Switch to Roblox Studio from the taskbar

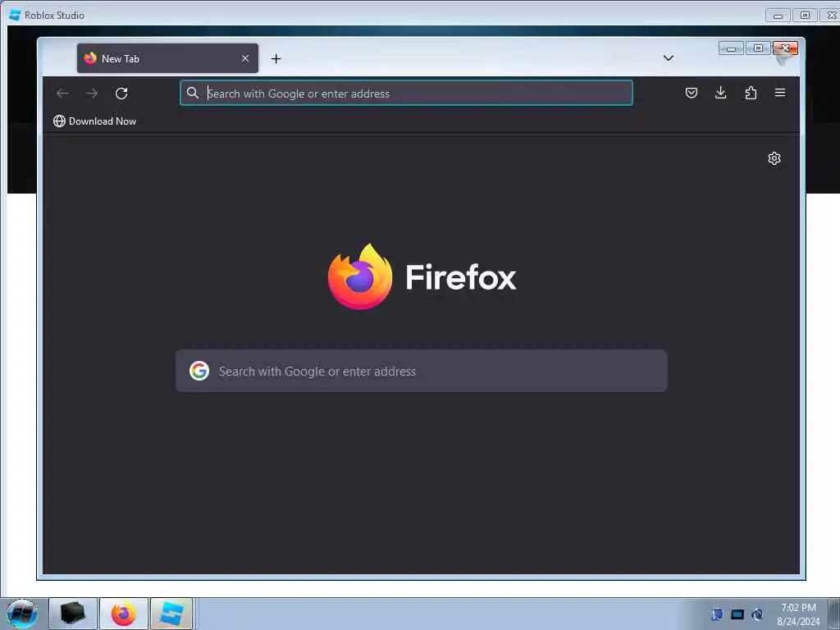171,614
